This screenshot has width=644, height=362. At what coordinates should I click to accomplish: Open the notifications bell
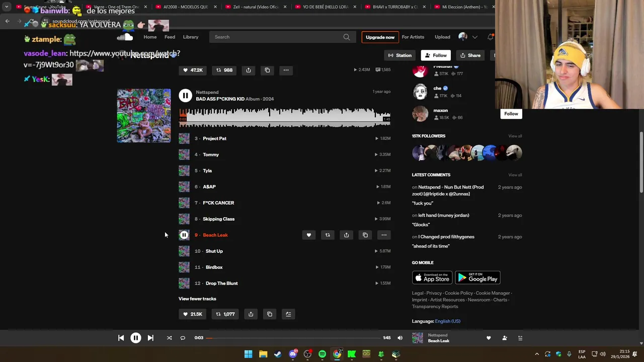490,37
